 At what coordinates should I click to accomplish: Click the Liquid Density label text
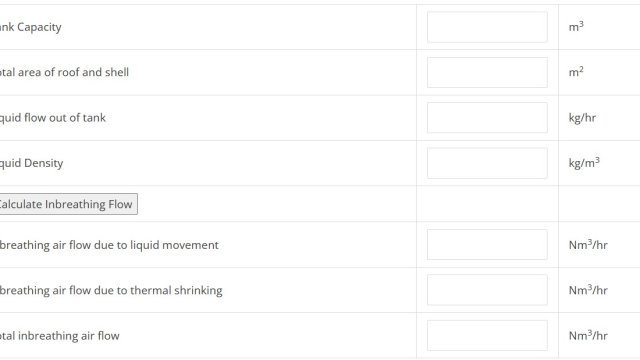point(31,163)
